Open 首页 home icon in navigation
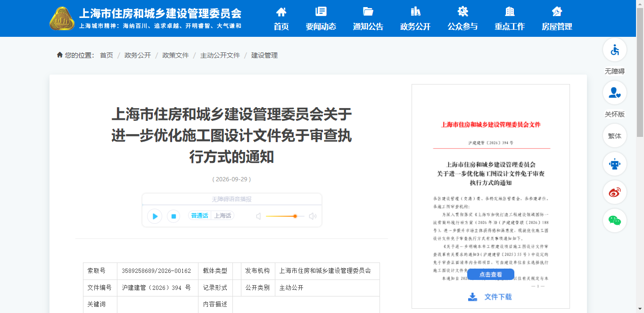 (281, 12)
